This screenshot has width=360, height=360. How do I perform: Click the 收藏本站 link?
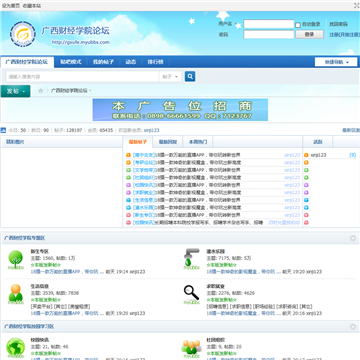click(32, 6)
